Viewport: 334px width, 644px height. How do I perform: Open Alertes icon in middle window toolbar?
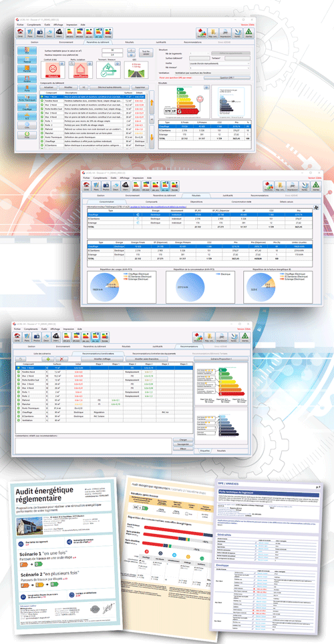317,186
